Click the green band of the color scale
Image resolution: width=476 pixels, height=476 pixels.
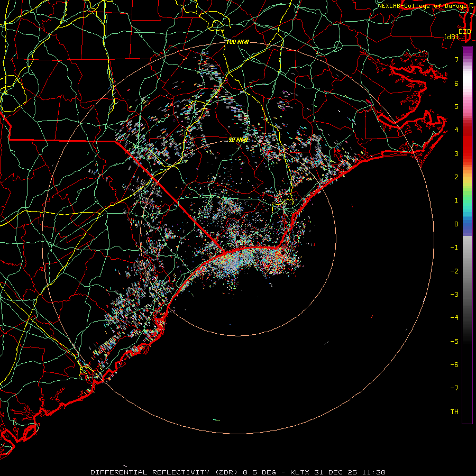click(x=467, y=196)
